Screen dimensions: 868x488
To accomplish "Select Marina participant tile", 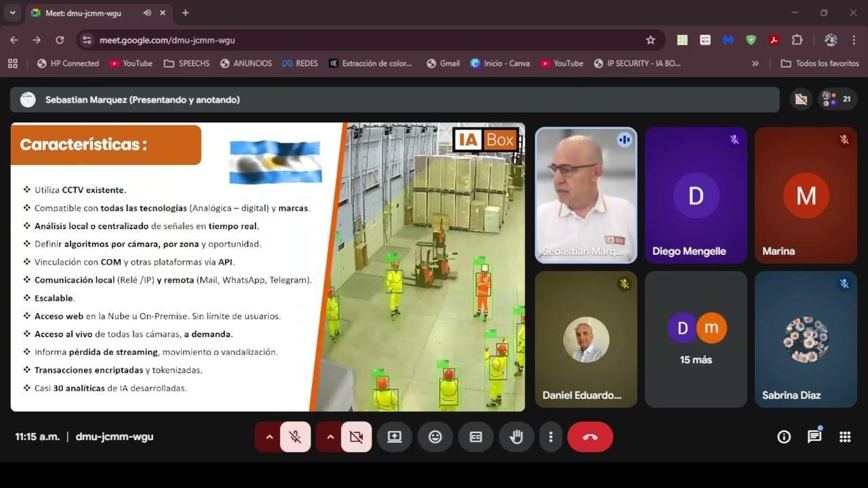I will (x=806, y=195).
